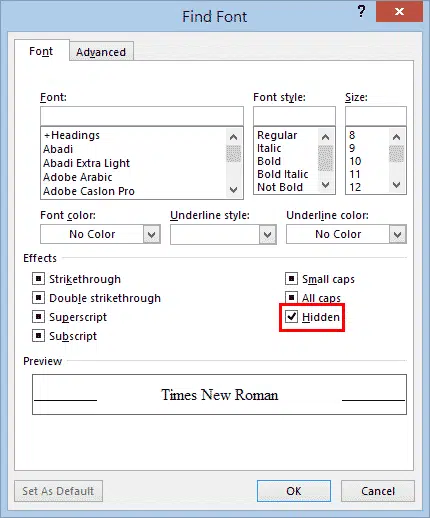The width and height of the screenshot is (430, 518).
Task: Click the size list scroll down arrow
Action: tap(396, 184)
